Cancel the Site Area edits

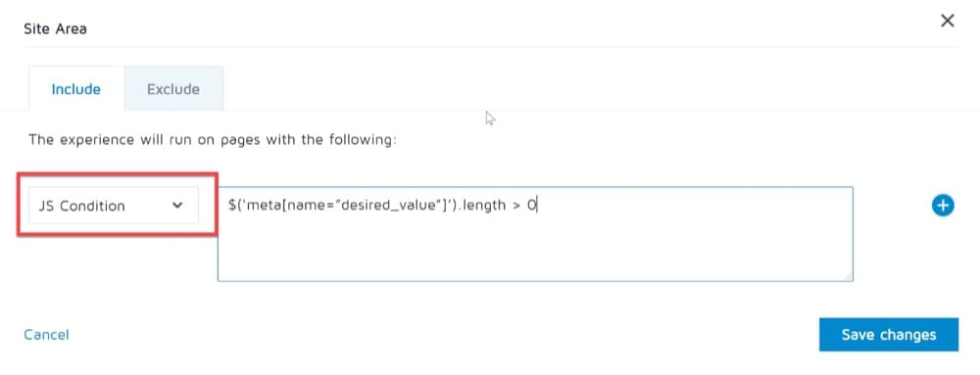click(x=46, y=335)
